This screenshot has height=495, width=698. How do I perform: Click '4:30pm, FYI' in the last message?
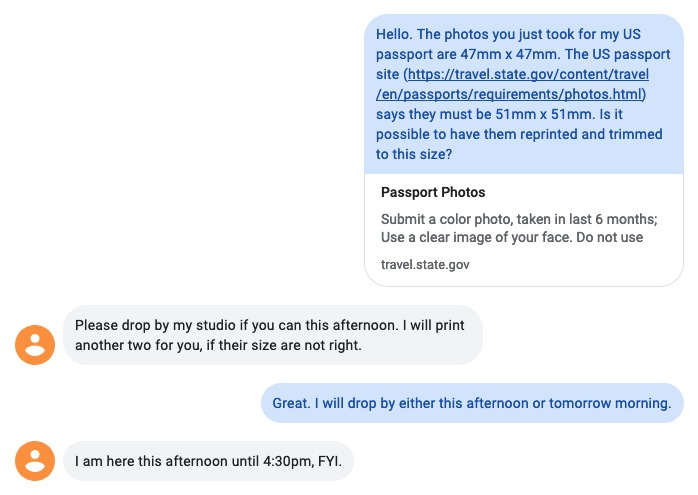pos(303,461)
